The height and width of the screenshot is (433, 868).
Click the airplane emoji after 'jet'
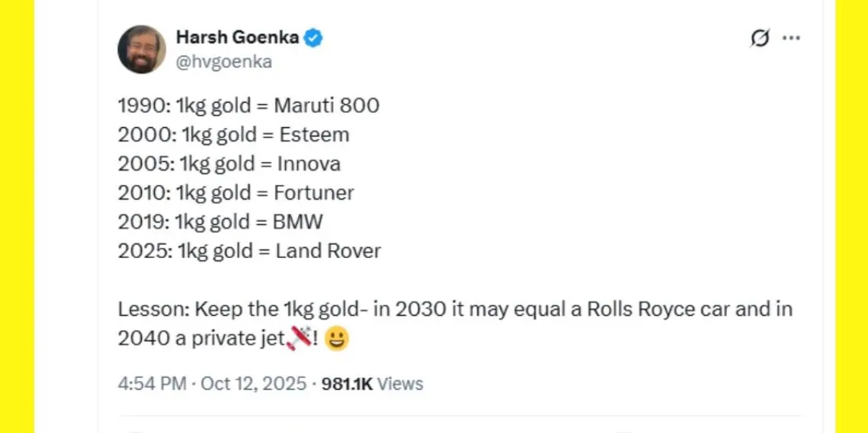(300, 337)
